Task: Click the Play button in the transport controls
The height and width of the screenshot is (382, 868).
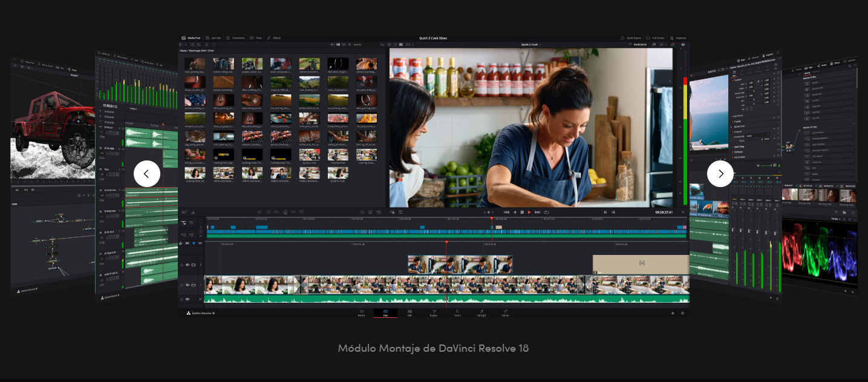Action: pos(529,212)
